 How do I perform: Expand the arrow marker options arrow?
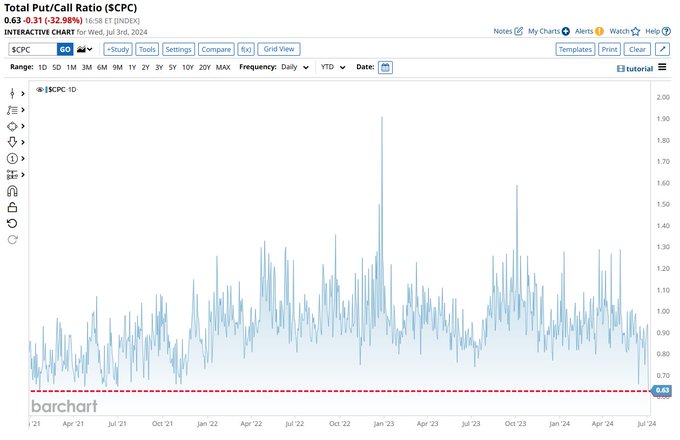point(23,142)
